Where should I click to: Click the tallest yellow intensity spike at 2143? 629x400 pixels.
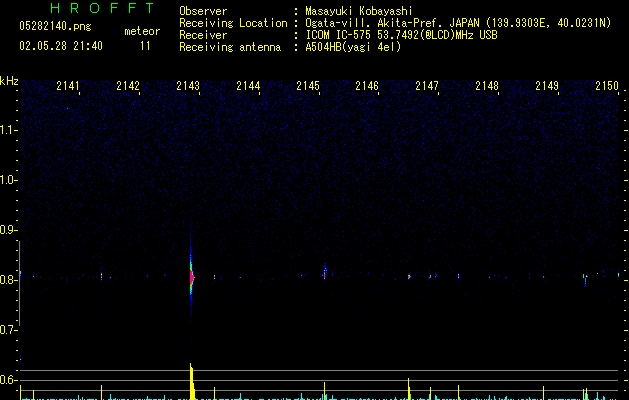tap(192, 382)
